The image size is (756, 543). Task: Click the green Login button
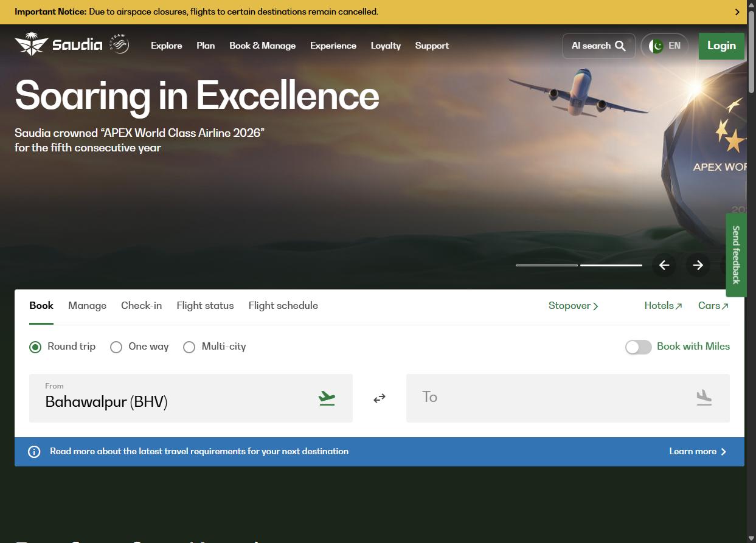(721, 46)
